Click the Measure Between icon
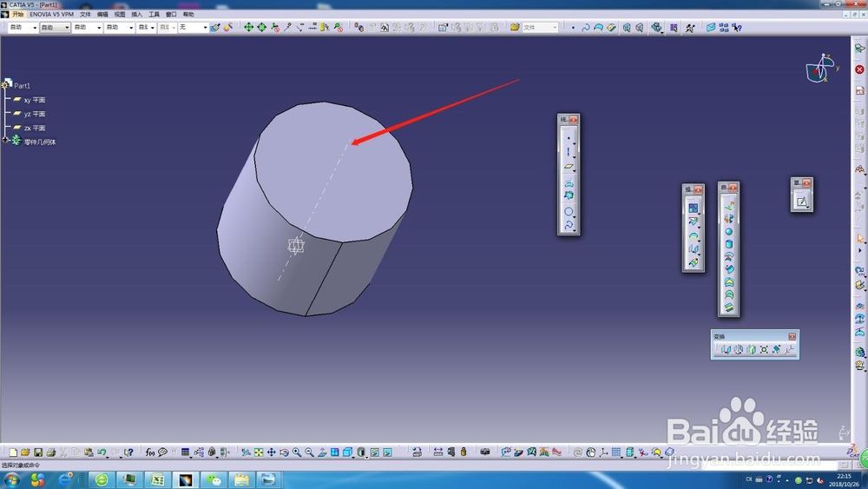The image size is (868, 489). (437, 453)
